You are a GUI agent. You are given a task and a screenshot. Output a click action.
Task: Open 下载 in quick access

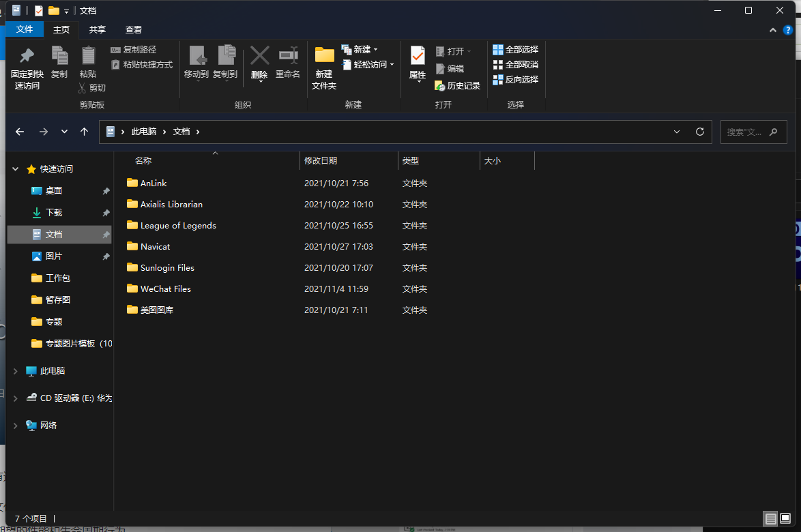pos(54,212)
